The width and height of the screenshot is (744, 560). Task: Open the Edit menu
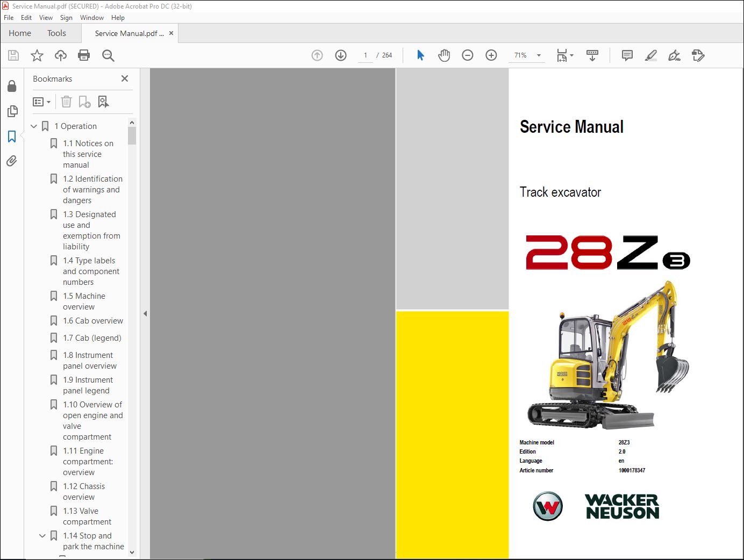pos(26,18)
